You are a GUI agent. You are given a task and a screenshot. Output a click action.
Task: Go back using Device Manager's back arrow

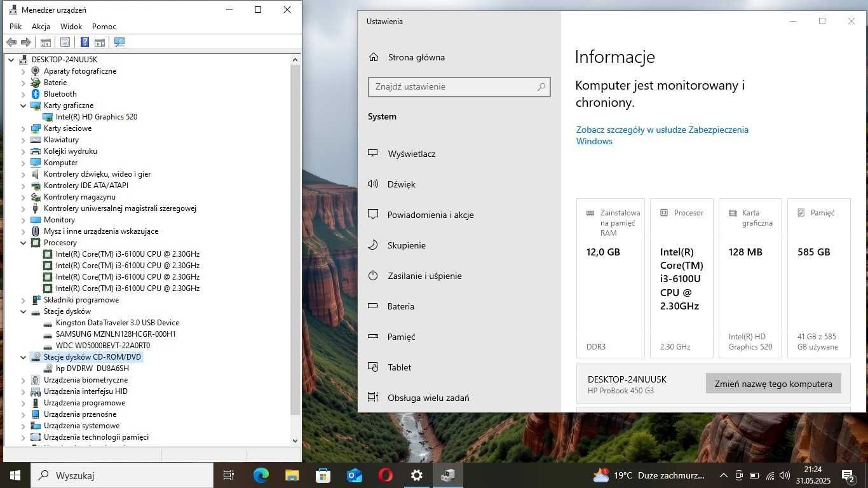(11, 43)
